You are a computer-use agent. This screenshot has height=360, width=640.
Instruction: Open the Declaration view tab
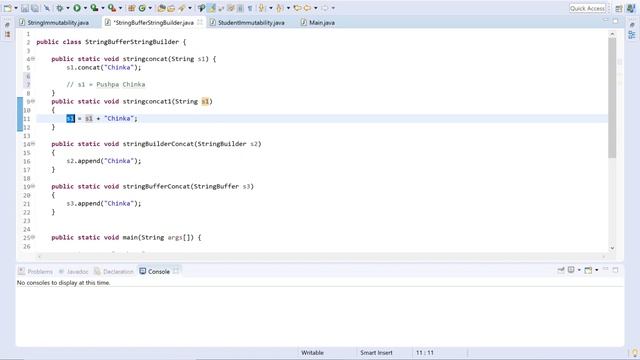point(114,271)
